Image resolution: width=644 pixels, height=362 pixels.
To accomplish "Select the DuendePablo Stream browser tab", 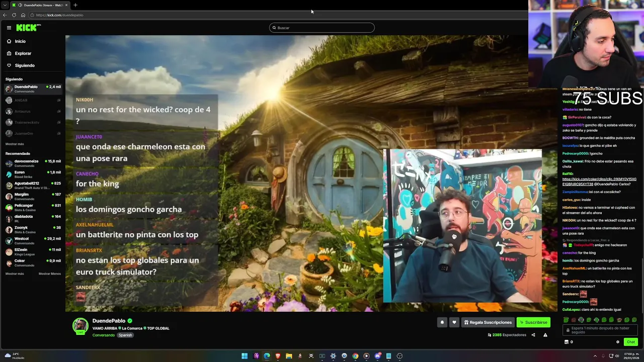I will pos(40,5).
